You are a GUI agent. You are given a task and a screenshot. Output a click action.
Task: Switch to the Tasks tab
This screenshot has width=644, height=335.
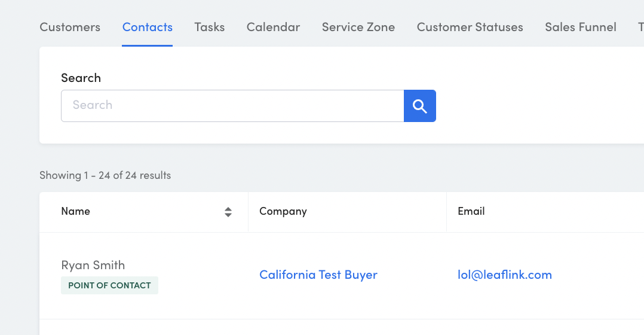[210, 27]
